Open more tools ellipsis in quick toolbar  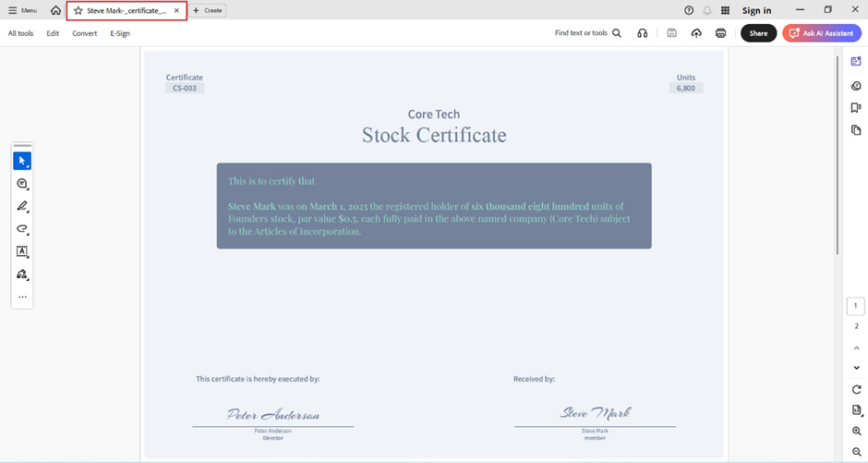coord(22,297)
